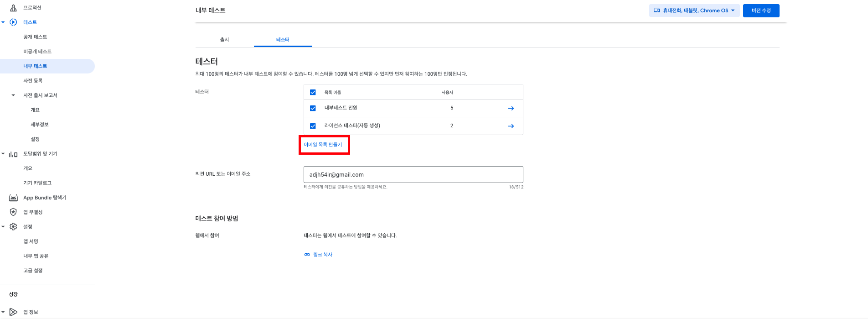Click the 설정 gear icon in sidebar

click(x=13, y=227)
